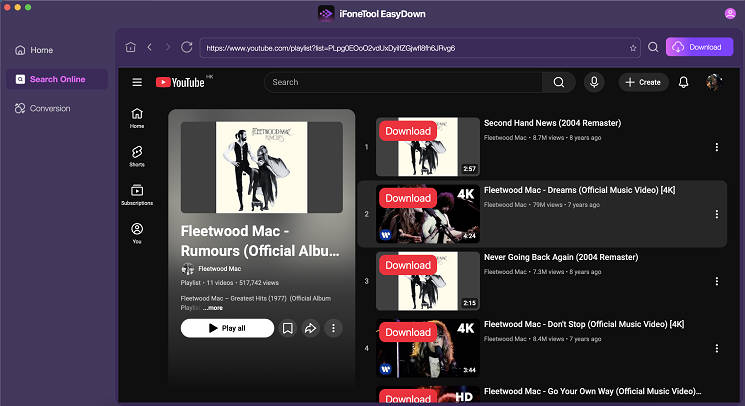Bookmark the URL with star icon
This screenshot has width=745, height=406.
click(x=633, y=48)
